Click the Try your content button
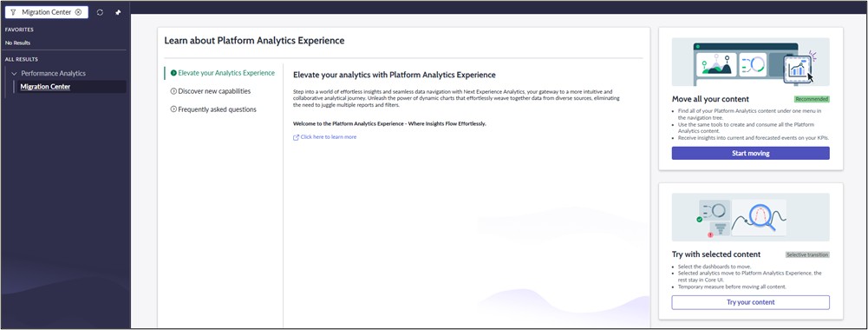Screen dimensions: 868x330 click(x=751, y=302)
